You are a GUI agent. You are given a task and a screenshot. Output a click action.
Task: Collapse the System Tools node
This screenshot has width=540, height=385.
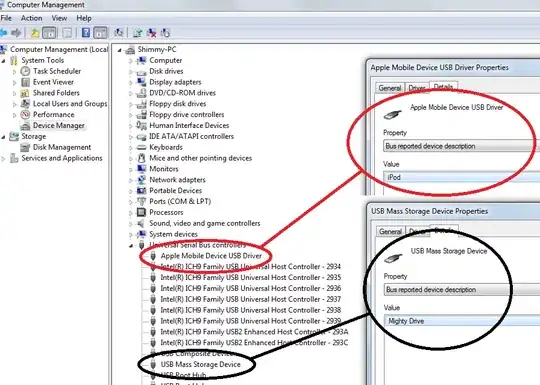4,61
